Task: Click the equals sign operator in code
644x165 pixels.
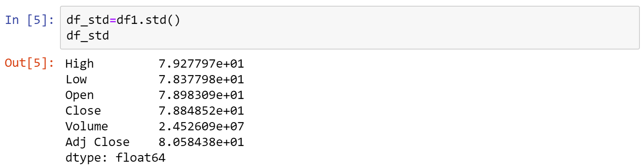Action: (113, 20)
